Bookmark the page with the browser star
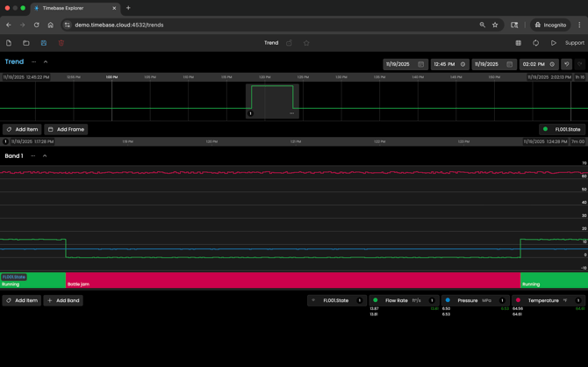 point(495,25)
